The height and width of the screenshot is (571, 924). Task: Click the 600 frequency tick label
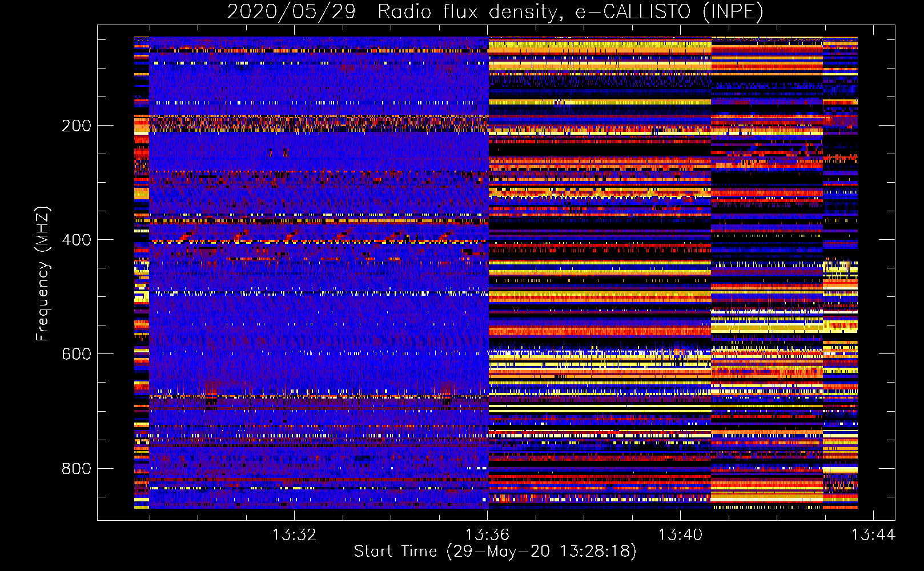(77, 354)
